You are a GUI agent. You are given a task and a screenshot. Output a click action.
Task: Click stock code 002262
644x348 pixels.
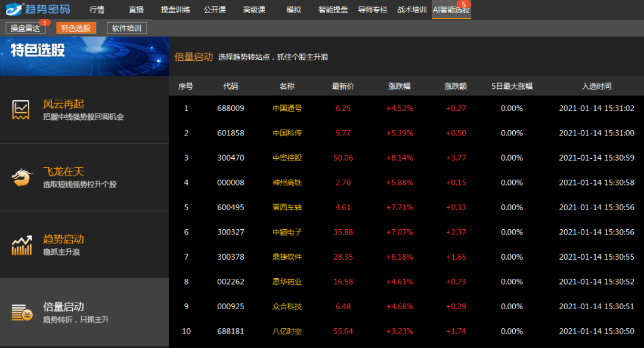[230, 281]
